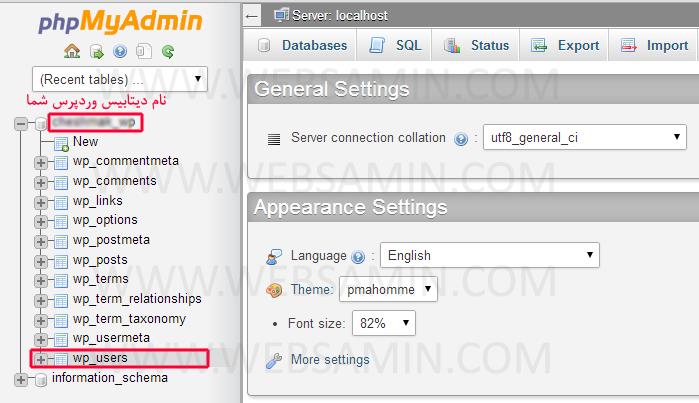Click the wp_options table icon
The width and height of the screenshot is (699, 403).
click(61, 222)
